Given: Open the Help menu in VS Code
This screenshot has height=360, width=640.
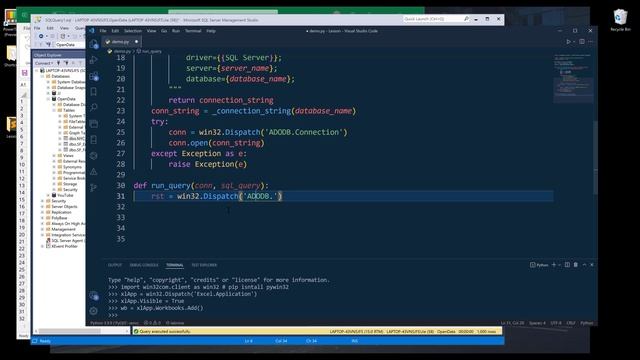Looking at the screenshot, I should (211, 31).
